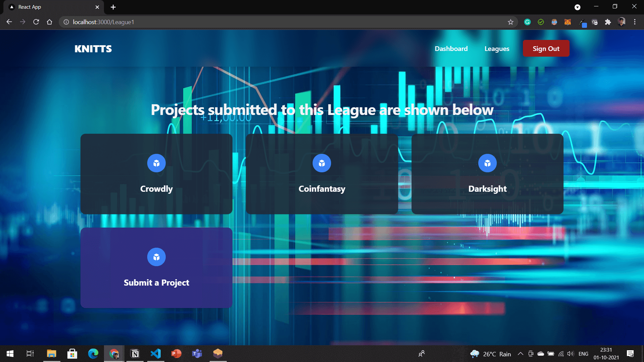Click the Dashboard navigation menu item
This screenshot has width=644, height=362.
451,49
